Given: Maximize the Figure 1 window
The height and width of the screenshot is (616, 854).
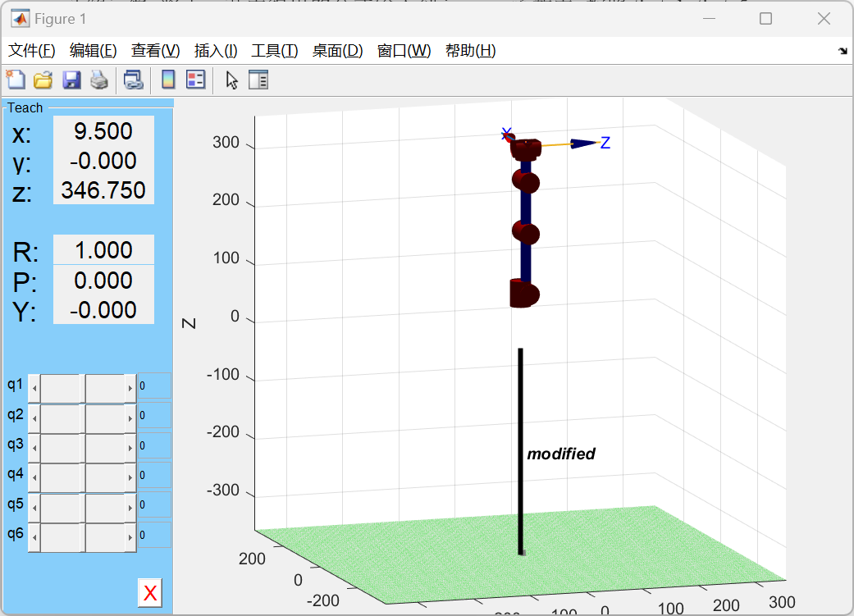Looking at the screenshot, I should [x=765, y=19].
